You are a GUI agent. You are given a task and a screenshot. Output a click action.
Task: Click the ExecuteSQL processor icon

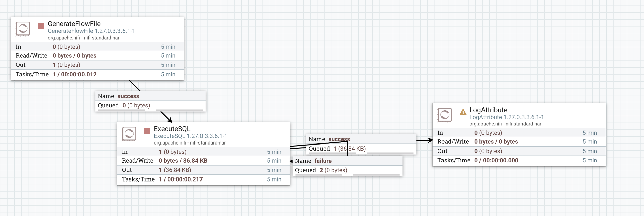coord(129,134)
